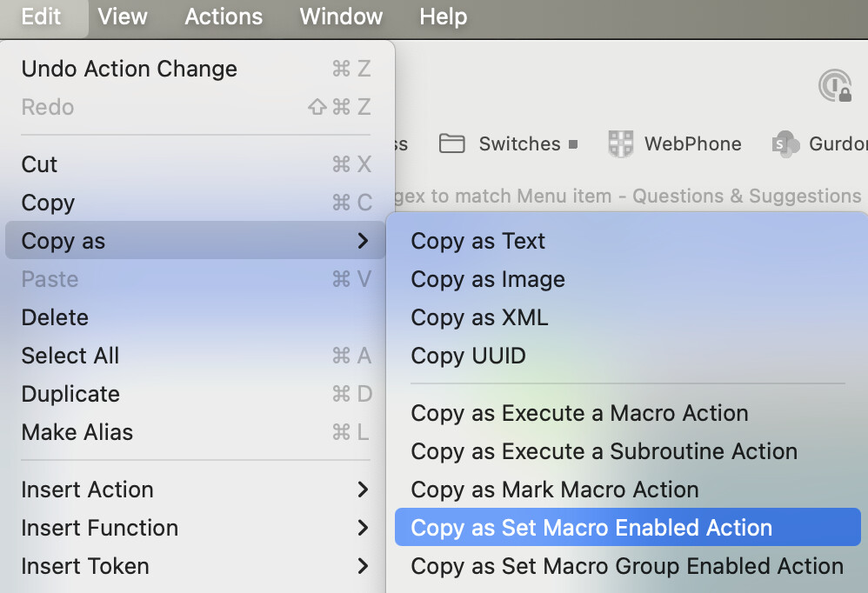Image resolution: width=868 pixels, height=593 pixels.
Task: Choose Copy as Image
Action: point(487,279)
